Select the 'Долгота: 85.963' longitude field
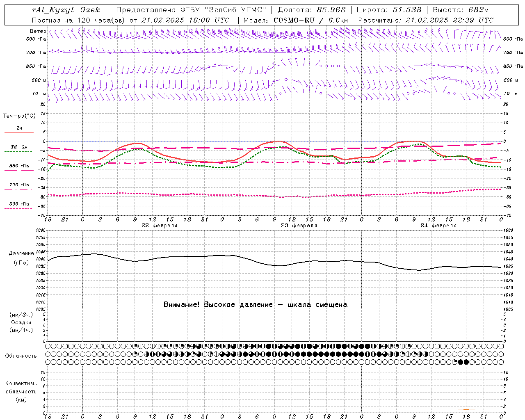 point(311,10)
